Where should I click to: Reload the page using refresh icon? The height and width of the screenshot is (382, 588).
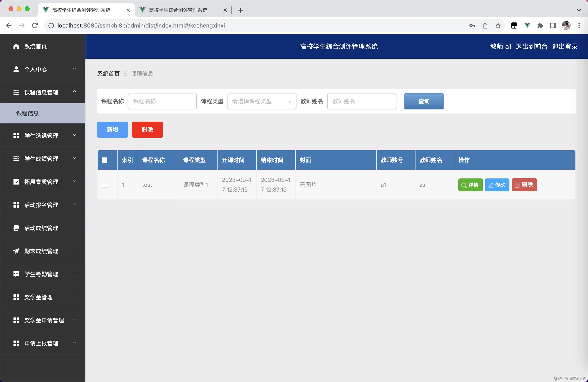point(35,25)
